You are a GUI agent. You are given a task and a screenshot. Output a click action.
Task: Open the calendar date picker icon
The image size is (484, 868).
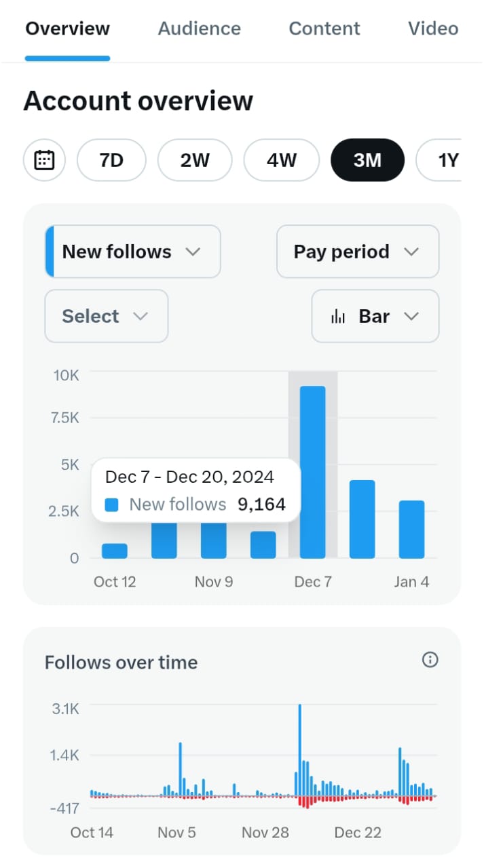[44, 160]
